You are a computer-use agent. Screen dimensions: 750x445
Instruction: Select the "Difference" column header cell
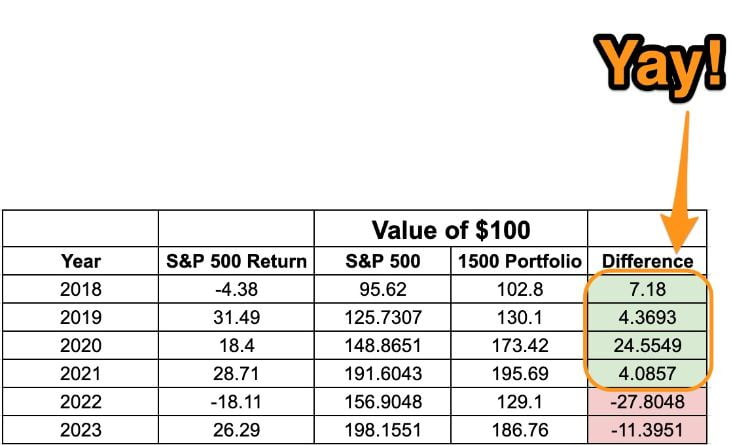pyautogui.click(x=647, y=261)
